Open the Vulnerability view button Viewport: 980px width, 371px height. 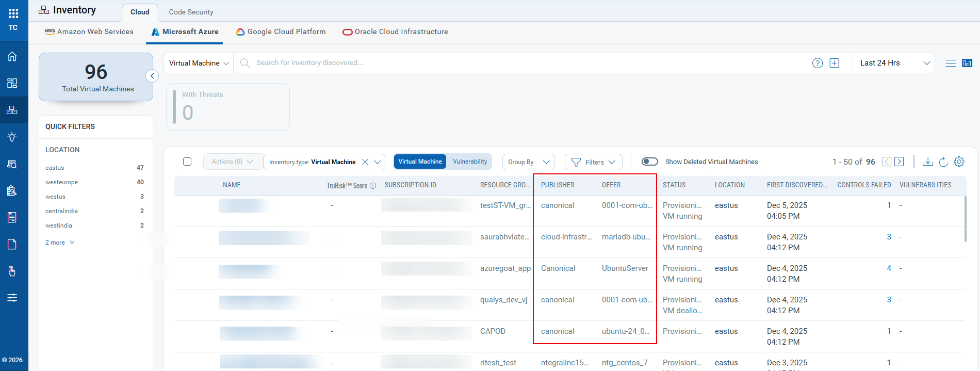click(469, 162)
